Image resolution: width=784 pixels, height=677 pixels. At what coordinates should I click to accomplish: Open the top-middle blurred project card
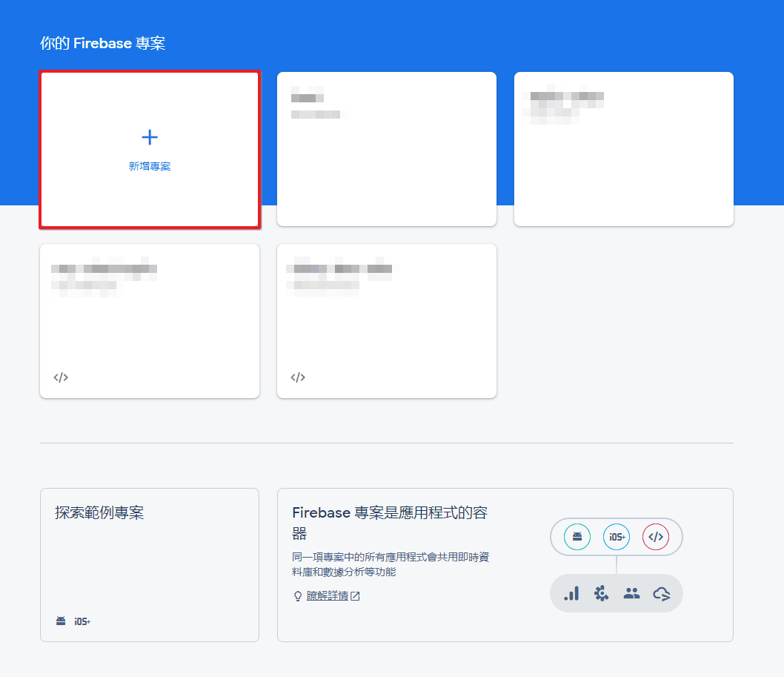tap(387, 149)
